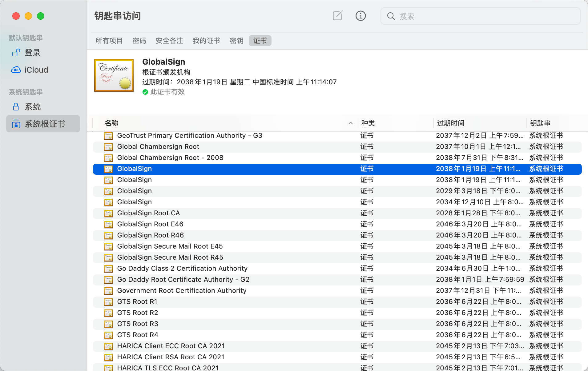Switch to the 密钥 tab
Screen dimensions: 588x371
point(236,41)
